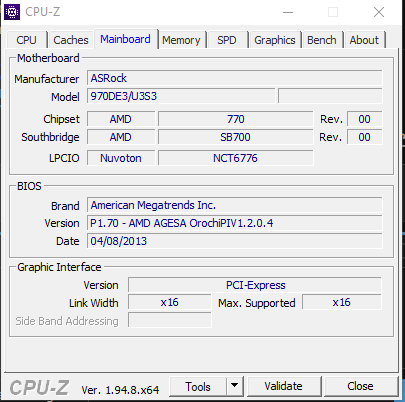Click the empty Side Band Addressing field
This screenshot has width=405, height=402.
point(170,320)
